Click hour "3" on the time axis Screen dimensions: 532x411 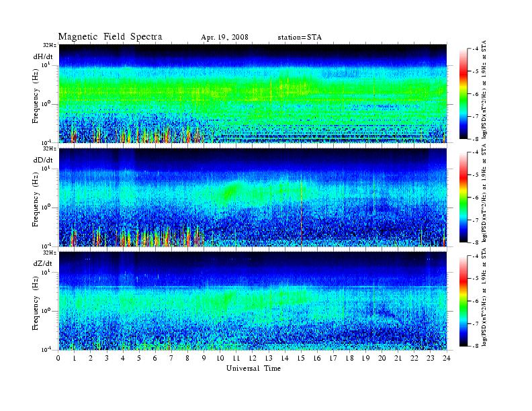click(107, 358)
